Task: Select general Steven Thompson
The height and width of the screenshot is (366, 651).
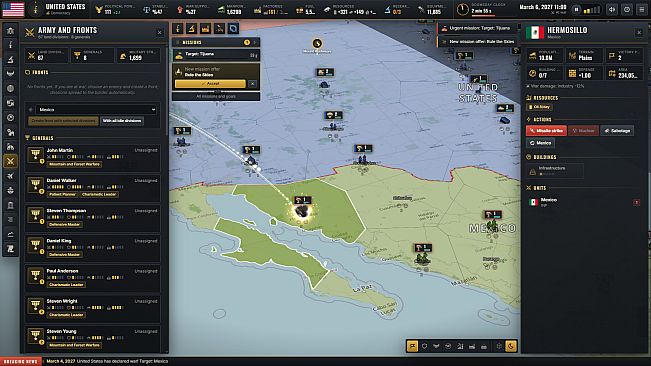Action: 92,218
